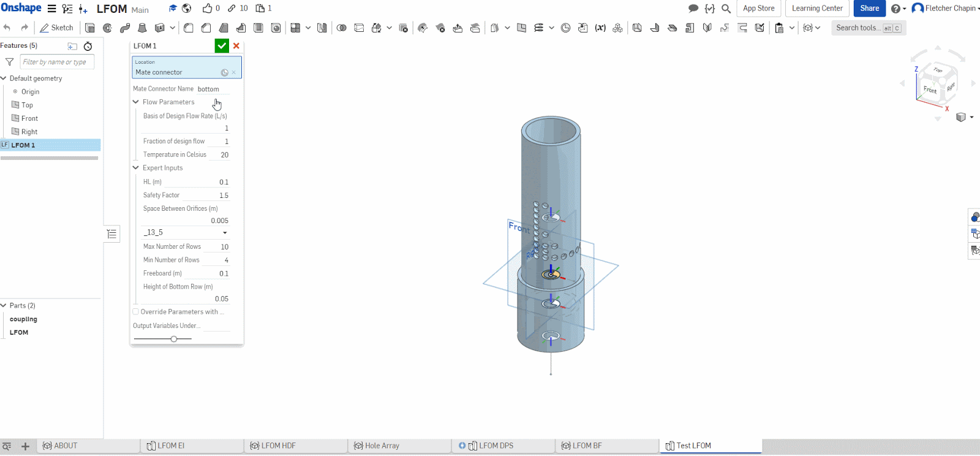Click the Filter by name or type field

pos(57,62)
